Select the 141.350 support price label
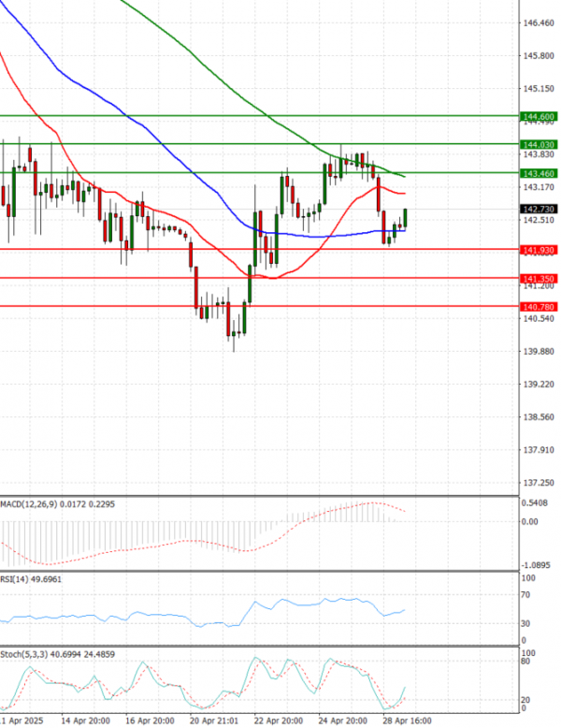 539,279
